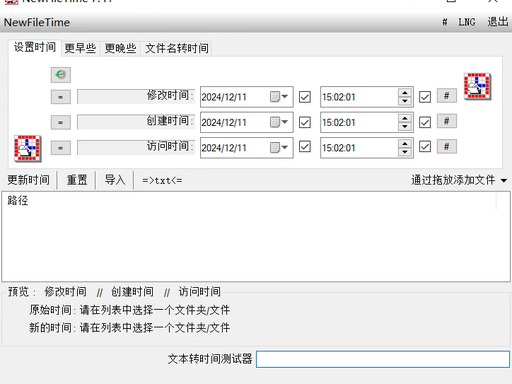Open the # menu in the header bar
The width and height of the screenshot is (512, 384).
(x=445, y=22)
